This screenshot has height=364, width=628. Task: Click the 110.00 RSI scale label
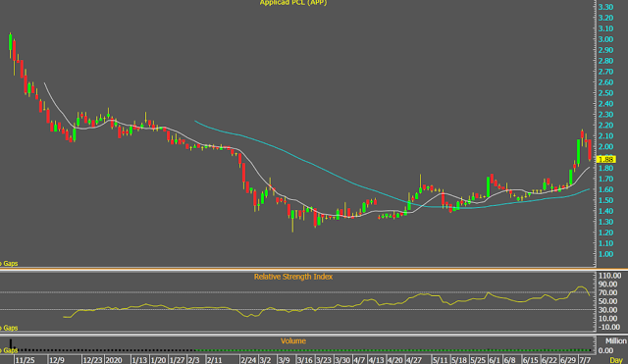click(x=609, y=276)
